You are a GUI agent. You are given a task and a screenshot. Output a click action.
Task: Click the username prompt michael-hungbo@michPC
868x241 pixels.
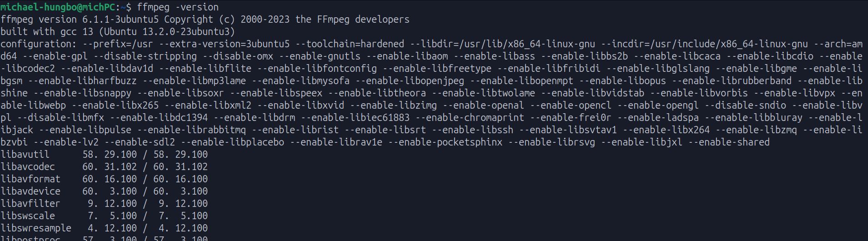coord(58,7)
